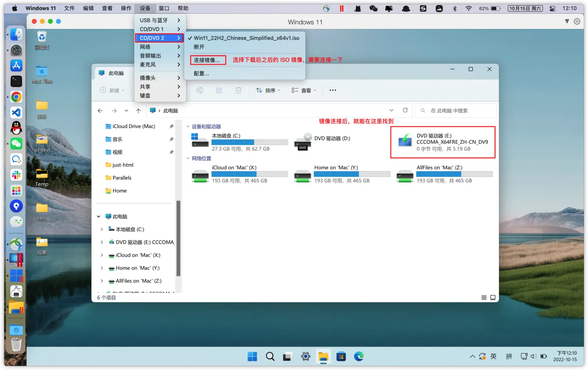The width and height of the screenshot is (588, 370).
Task: Switch to details view in status bar
Action: pos(484,298)
